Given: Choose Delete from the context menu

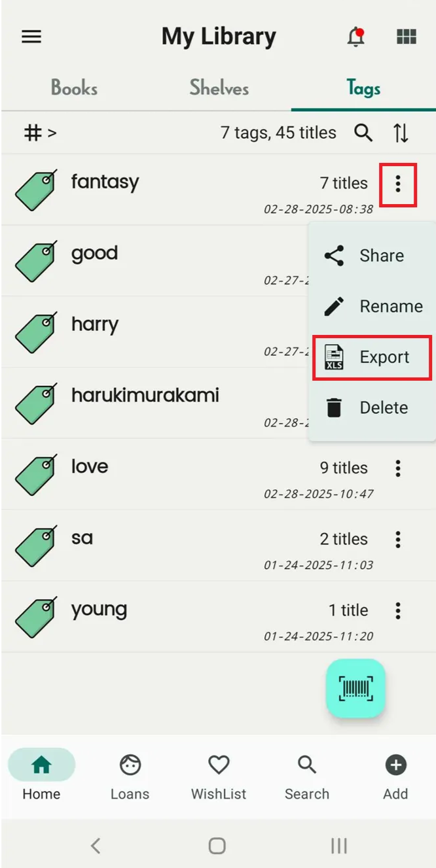Looking at the screenshot, I should pyautogui.click(x=372, y=408).
